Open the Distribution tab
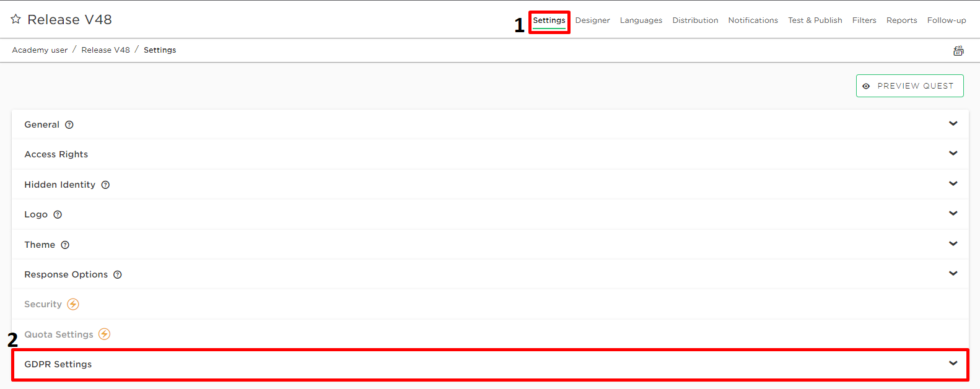Viewport: 980px width, 389px height. click(x=695, y=20)
